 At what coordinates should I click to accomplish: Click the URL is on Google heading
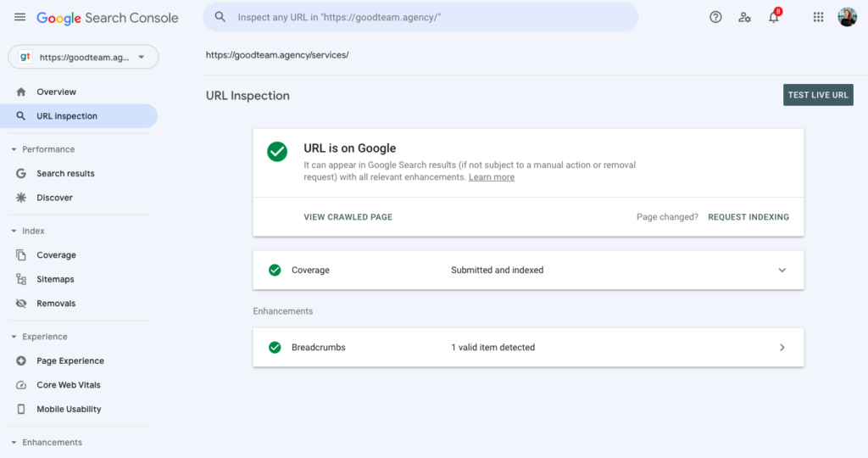point(350,148)
